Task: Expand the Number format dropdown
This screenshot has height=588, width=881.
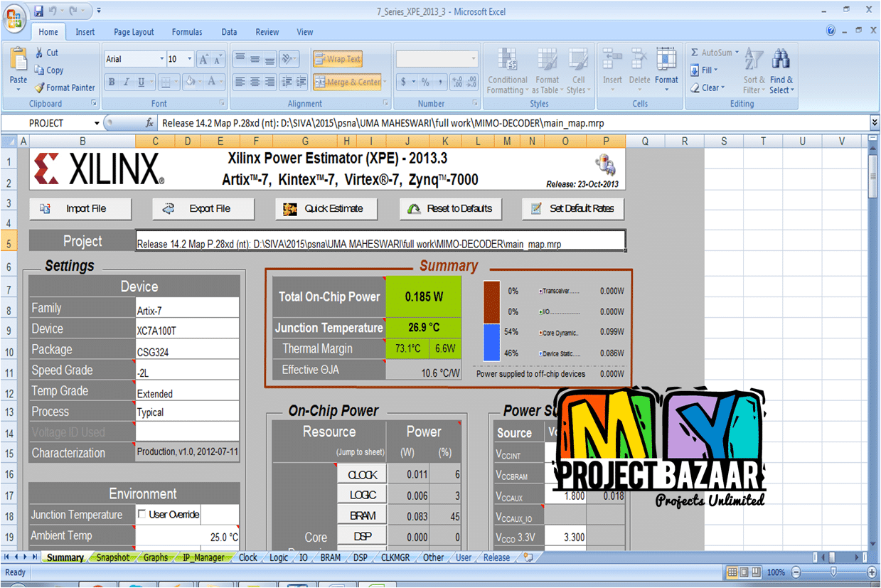Action: (474, 59)
